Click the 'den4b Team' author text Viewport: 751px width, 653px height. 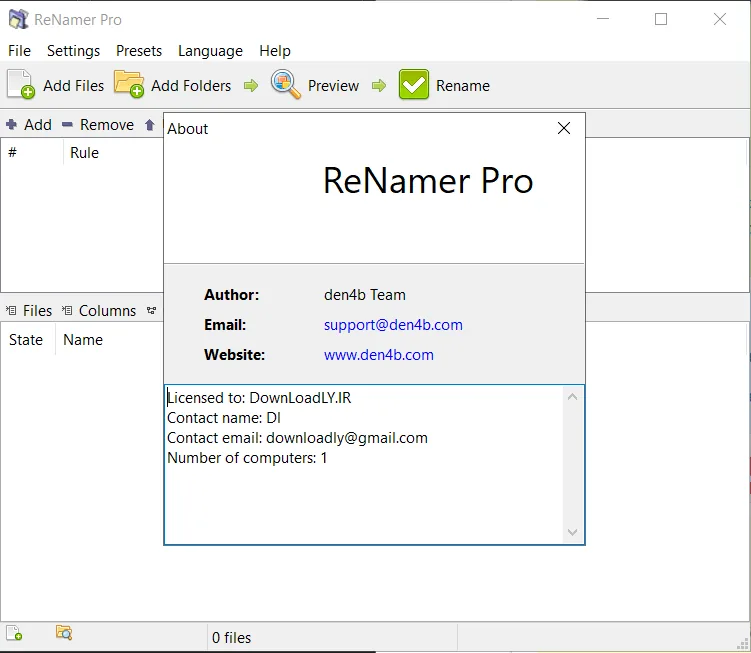coord(364,295)
